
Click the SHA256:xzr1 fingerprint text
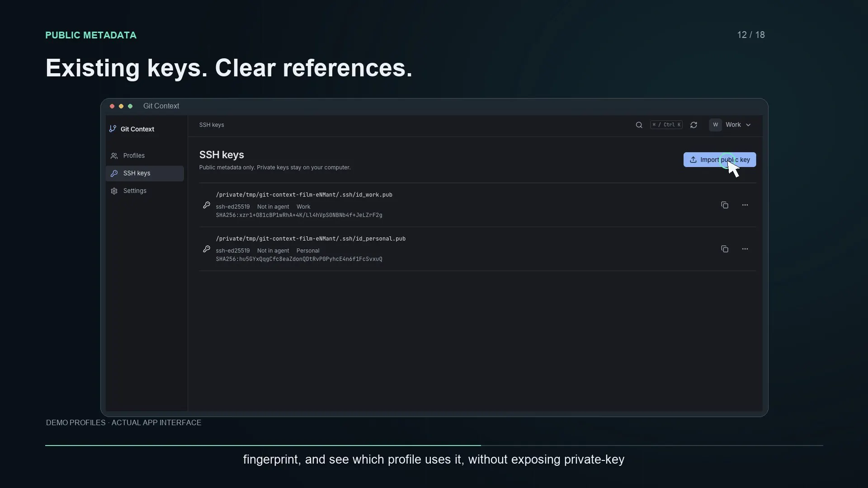tap(299, 216)
